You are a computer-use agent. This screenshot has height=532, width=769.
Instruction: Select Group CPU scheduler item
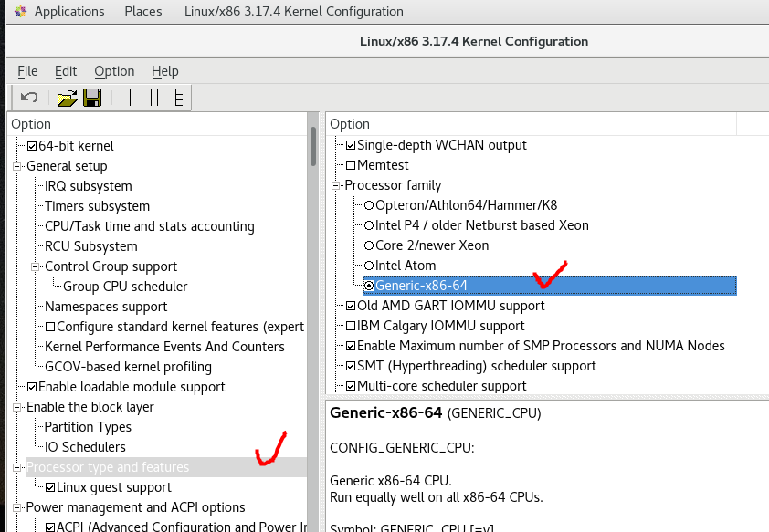pos(125,287)
